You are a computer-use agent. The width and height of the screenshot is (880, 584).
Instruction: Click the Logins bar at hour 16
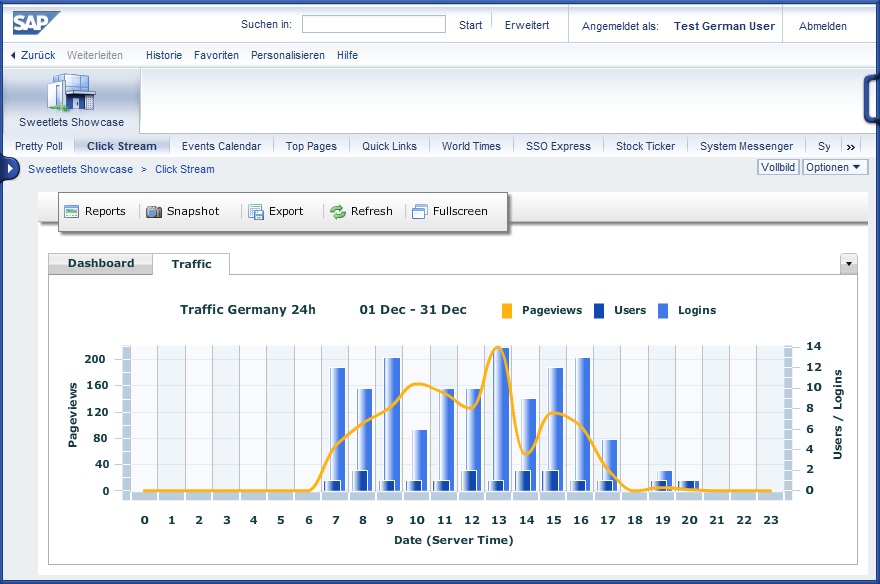coord(583,424)
